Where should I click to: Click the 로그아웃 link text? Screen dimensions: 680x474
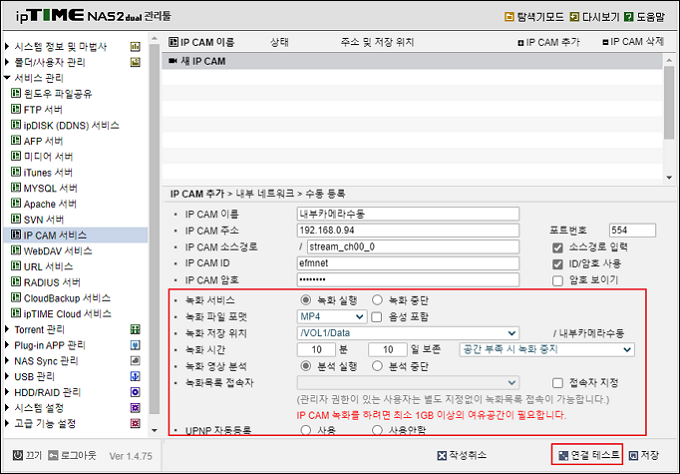click(x=78, y=455)
